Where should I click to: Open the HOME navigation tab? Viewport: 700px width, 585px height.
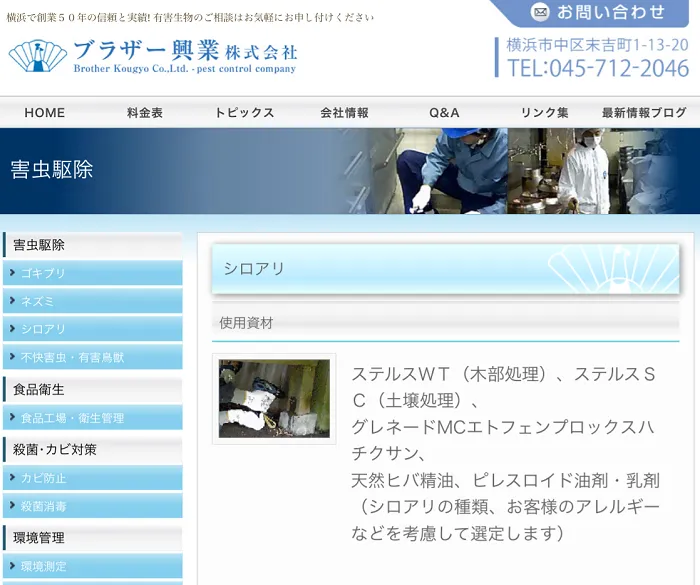click(x=45, y=113)
